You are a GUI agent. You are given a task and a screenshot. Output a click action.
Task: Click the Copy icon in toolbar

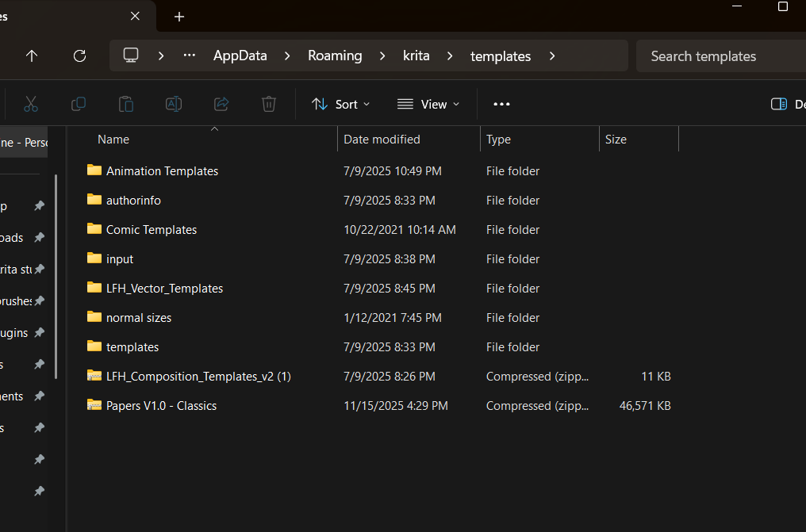coord(79,104)
